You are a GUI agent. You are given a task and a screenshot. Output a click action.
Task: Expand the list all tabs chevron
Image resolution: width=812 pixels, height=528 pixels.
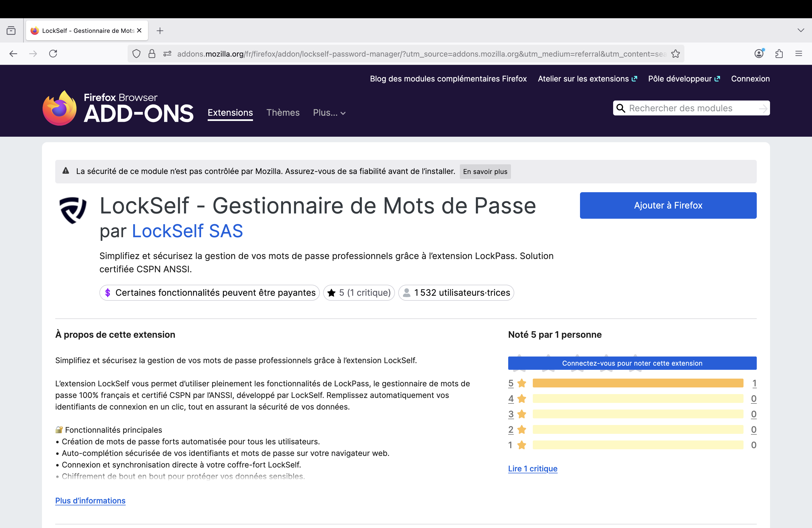[801, 30]
